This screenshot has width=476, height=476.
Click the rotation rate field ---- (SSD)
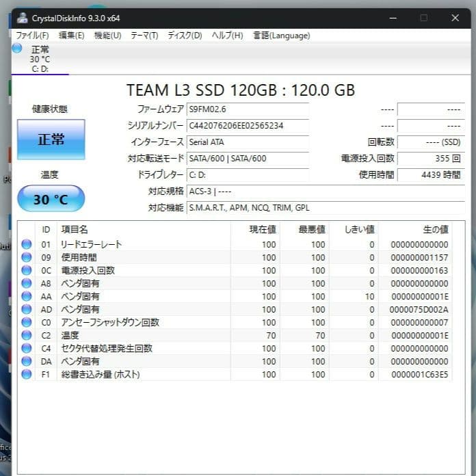pos(431,142)
